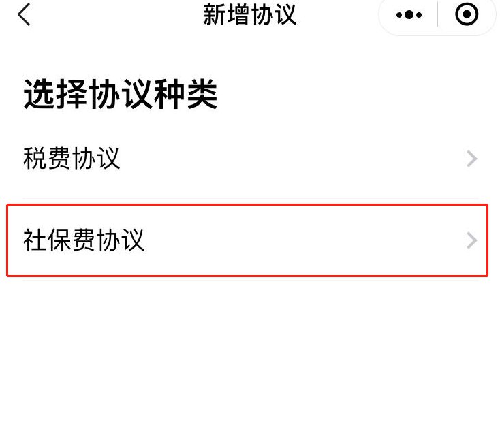This screenshot has width=500, height=448.
Task: Click inside the red highlighted 社保费协议 box
Action: point(247,240)
